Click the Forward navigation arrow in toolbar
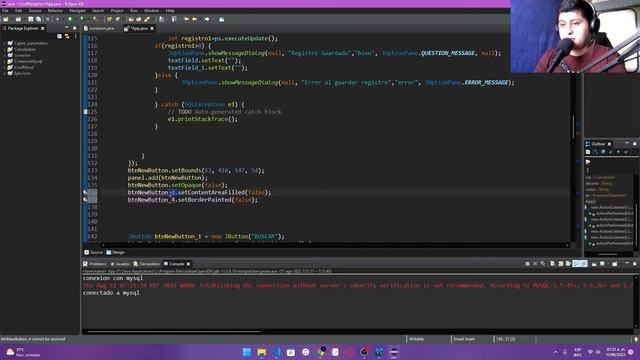This screenshot has width=640, height=360. click(x=207, y=19)
